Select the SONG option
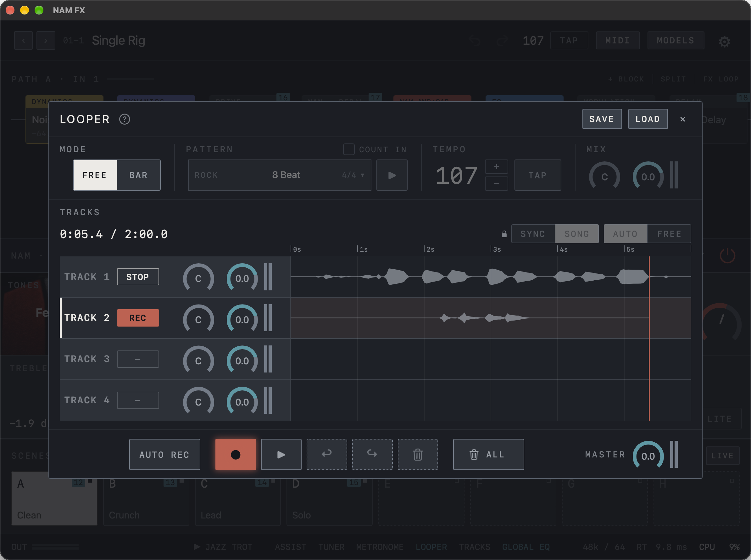 577,234
